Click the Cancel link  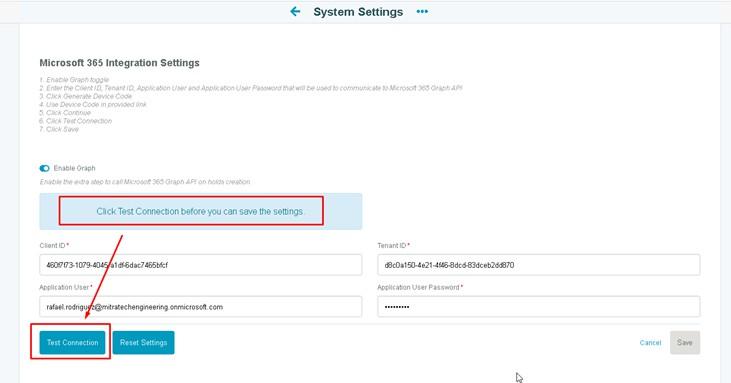(x=650, y=342)
